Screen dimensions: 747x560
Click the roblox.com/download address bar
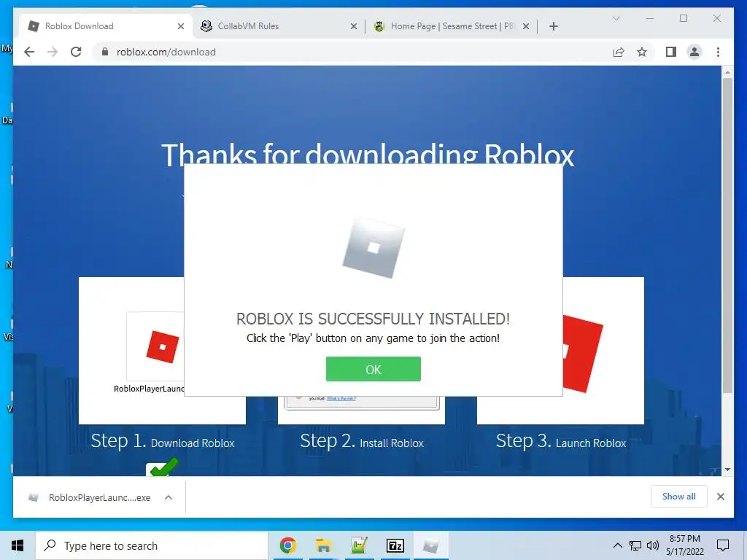352,52
